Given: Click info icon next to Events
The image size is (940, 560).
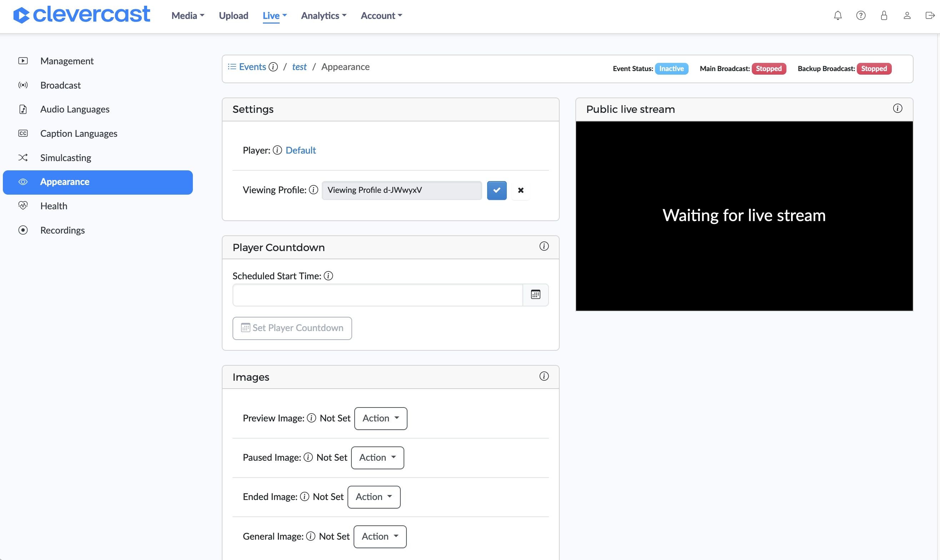Looking at the screenshot, I should 273,67.
